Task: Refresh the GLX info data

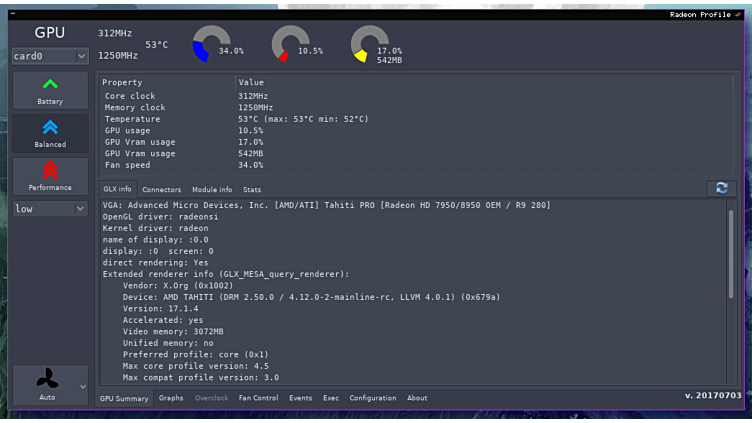Action: click(721, 188)
